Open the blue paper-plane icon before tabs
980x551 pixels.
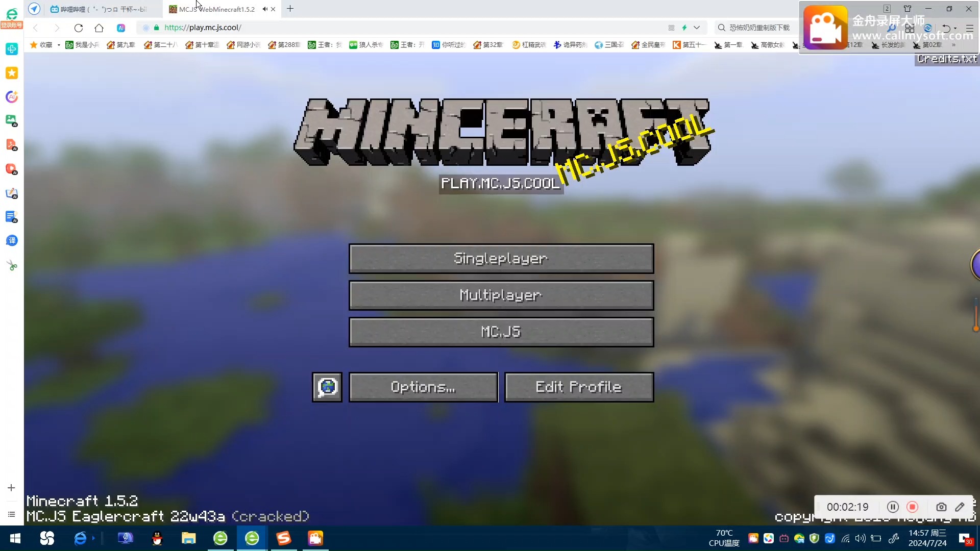tap(34, 9)
